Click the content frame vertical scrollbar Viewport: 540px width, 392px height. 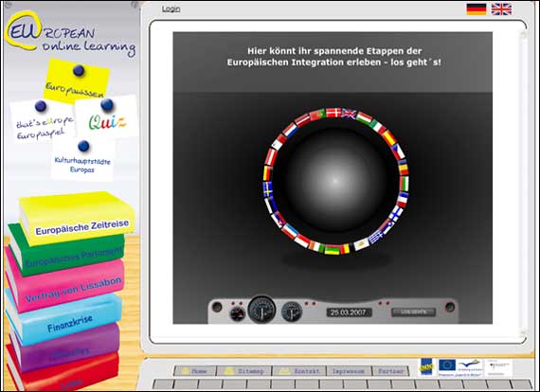523,184
